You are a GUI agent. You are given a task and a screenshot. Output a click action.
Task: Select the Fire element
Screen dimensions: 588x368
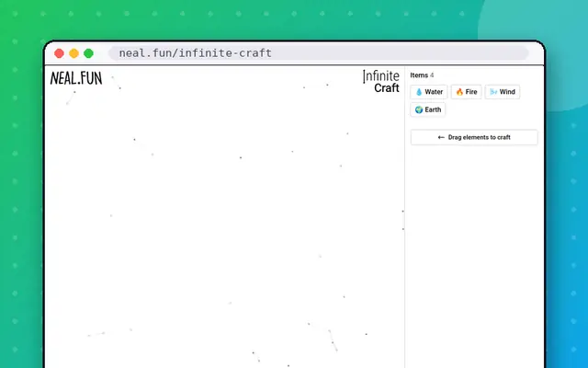tap(466, 92)
